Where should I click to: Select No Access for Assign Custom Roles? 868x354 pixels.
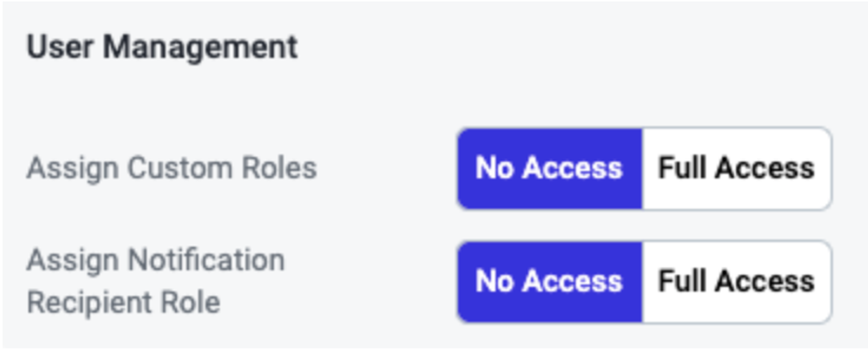549,169
